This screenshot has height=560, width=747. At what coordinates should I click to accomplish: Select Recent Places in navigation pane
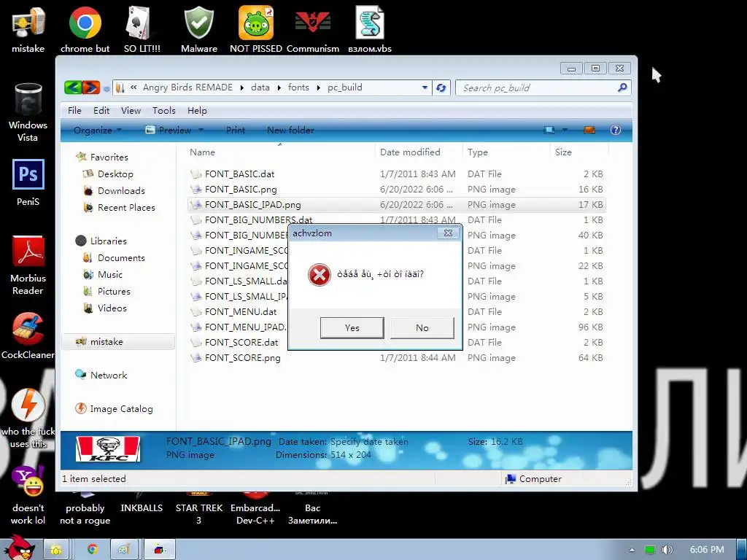(126, 207)
